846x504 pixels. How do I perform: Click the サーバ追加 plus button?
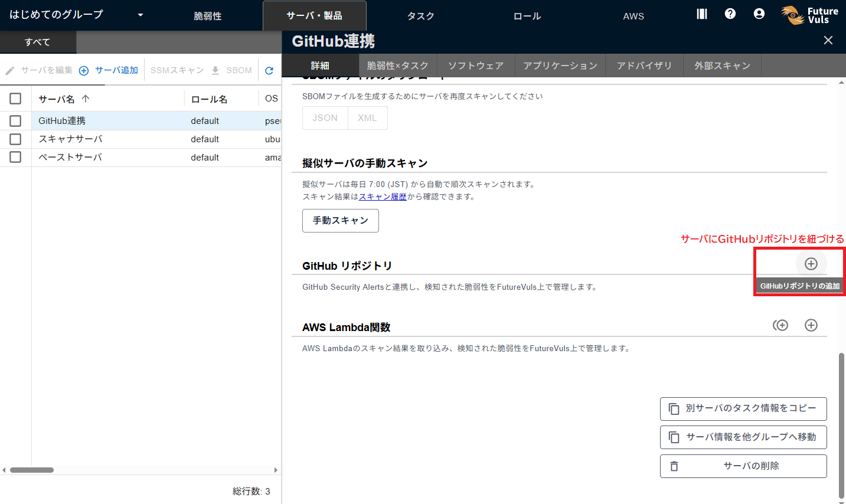tap(109, 70)
